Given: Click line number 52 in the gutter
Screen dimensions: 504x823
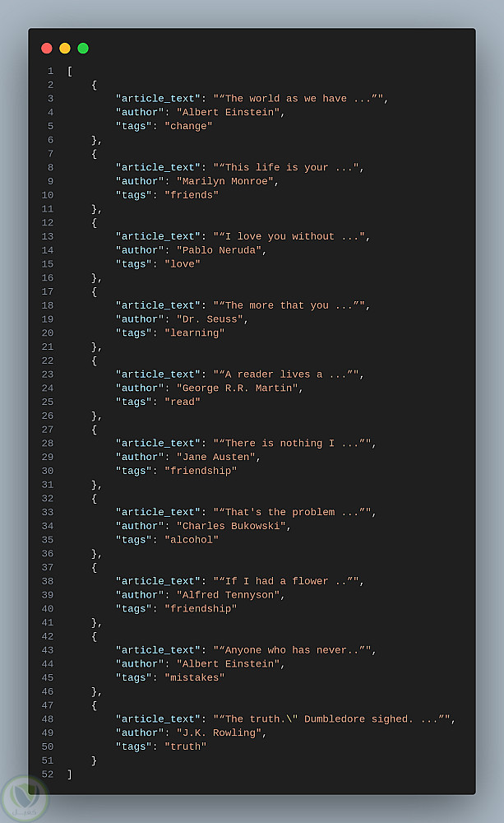Looking at the screenshot, I should click(47, 774).
